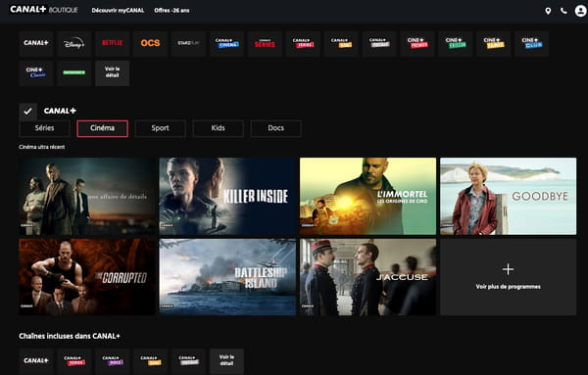Open the Disney+ channel tile
Screen dimensions: 588x375
[74, 43]
